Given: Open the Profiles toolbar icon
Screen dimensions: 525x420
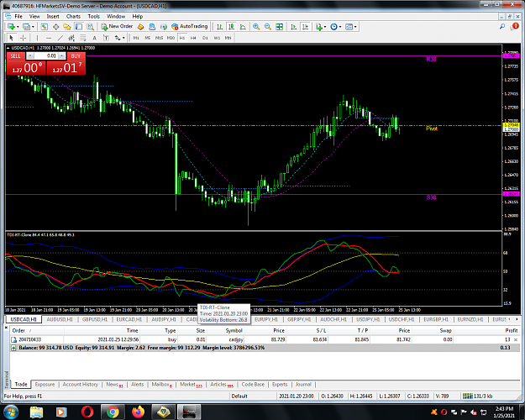Looking at the screenshot, I should [26, 26].
